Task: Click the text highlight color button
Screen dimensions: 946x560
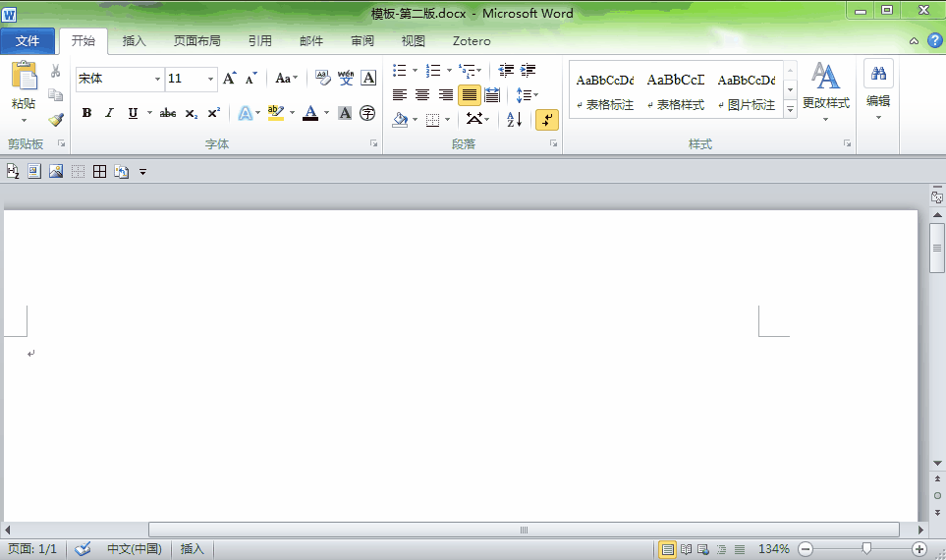Action: [276, 113]
